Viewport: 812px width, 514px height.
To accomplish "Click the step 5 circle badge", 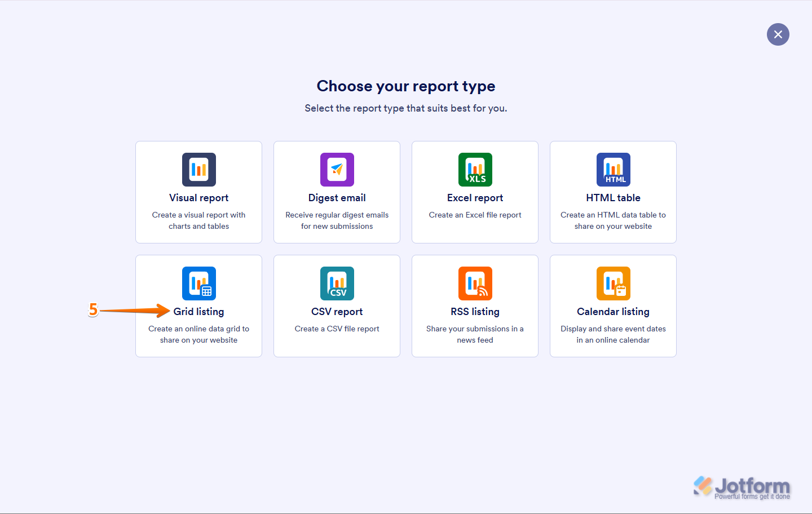I will 92,310.
